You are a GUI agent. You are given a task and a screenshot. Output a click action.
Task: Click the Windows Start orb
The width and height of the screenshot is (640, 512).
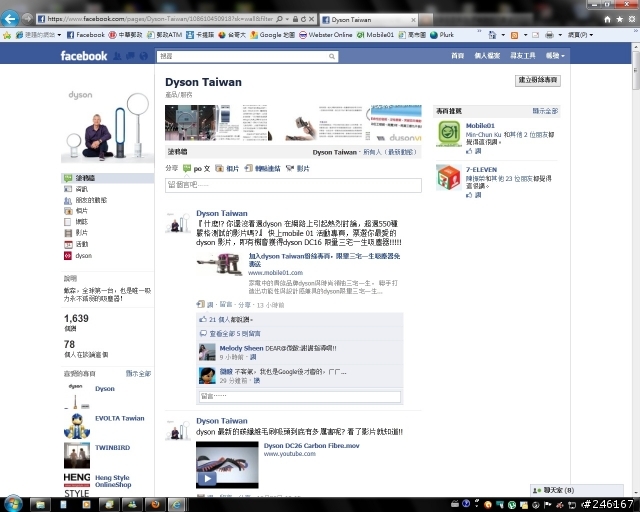click(x=13, y=504)
